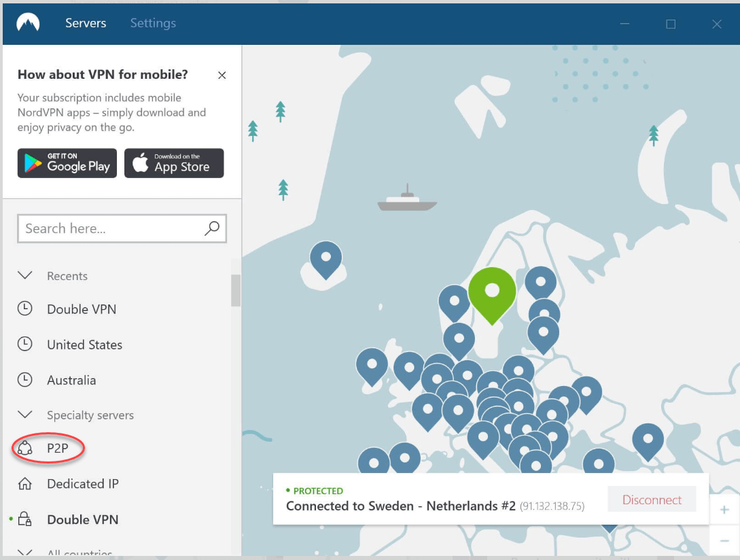Screen dimensions: 740x560
Task: Minimize the NordVPN window
Action: (624, 24)
